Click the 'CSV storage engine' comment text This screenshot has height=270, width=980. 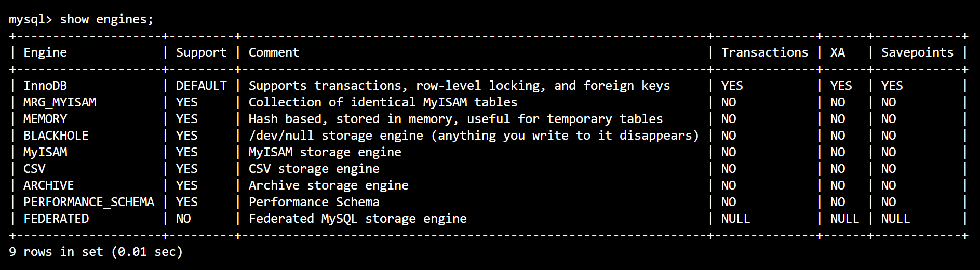click(x=314, y=169)
